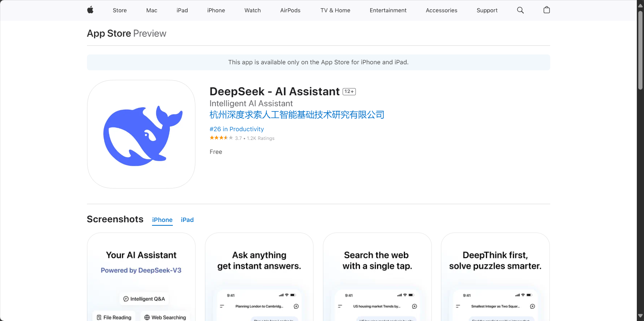Click the 'Screenshots' section heading
644x321 pixels.
pyautogui.click(x=115, y=219)
